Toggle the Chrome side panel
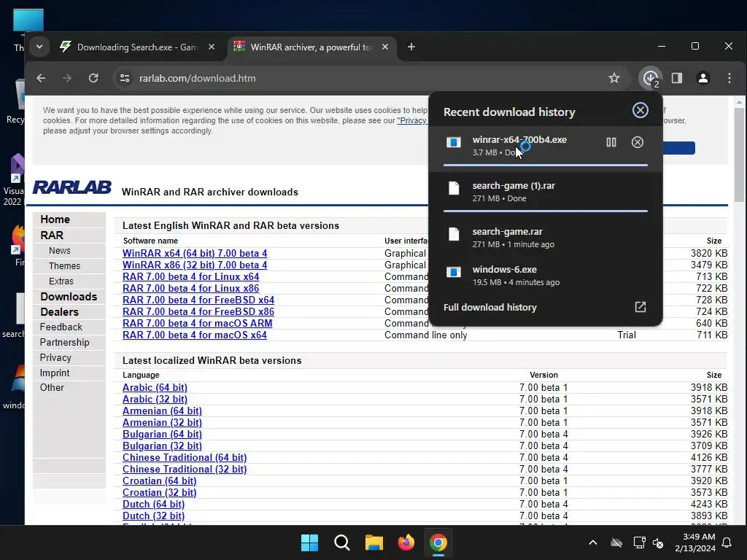The width and height of the screenshot is (747, 560). [x=677, y=78]
